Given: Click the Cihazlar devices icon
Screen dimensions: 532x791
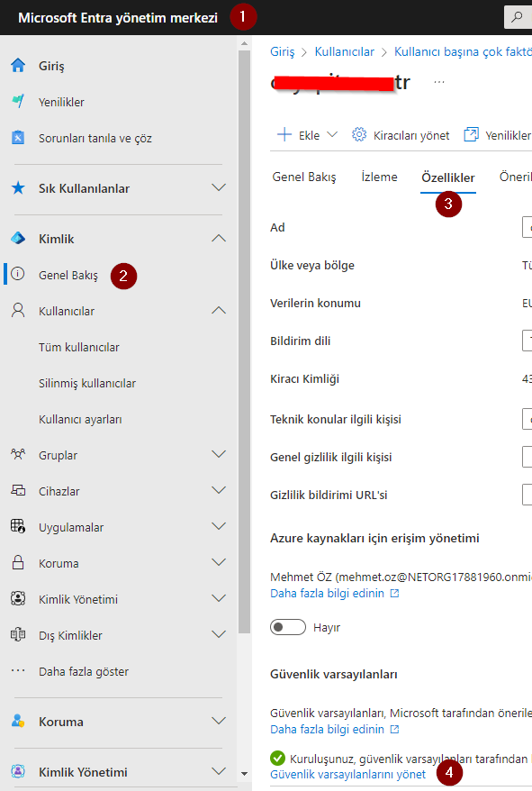Looking at the screenshot, I should click(18, 490).
